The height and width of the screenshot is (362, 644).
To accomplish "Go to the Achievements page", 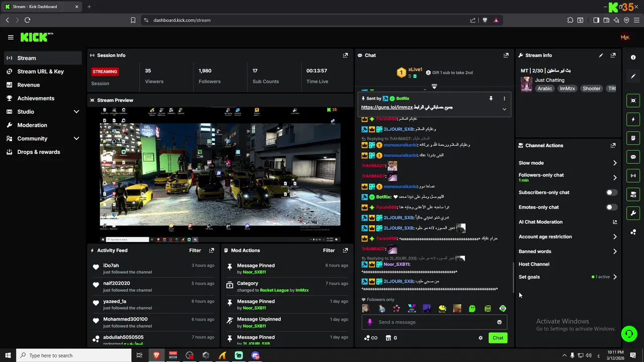I will point(43,98).
